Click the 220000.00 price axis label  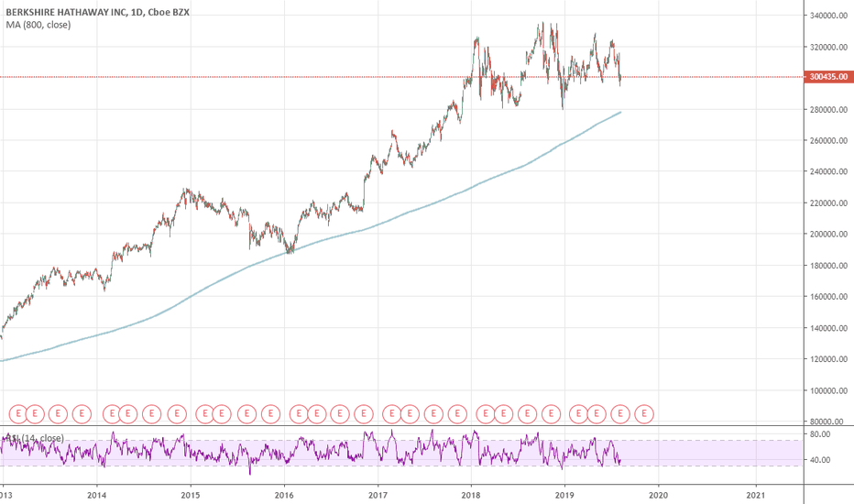(828, 203)
